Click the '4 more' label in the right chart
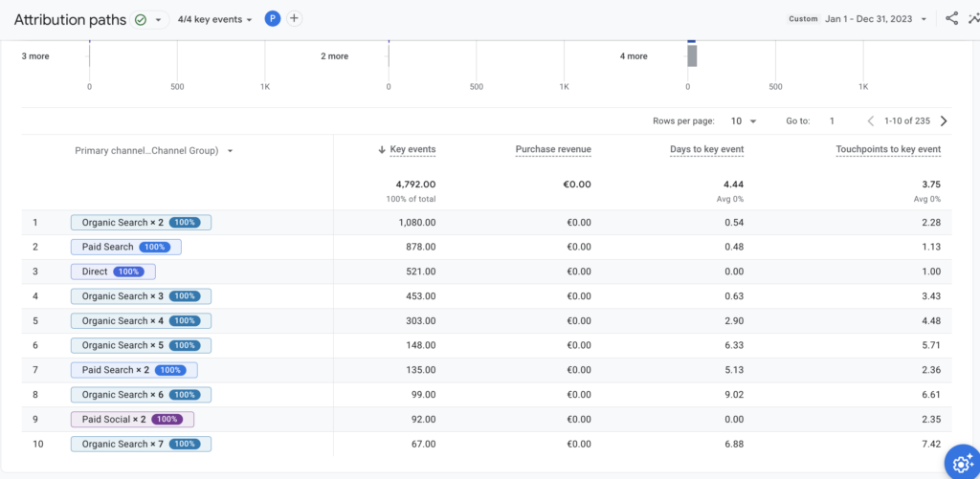Image resolution: width=980 pixels, height=479 pixels. (x=634, y=56)
